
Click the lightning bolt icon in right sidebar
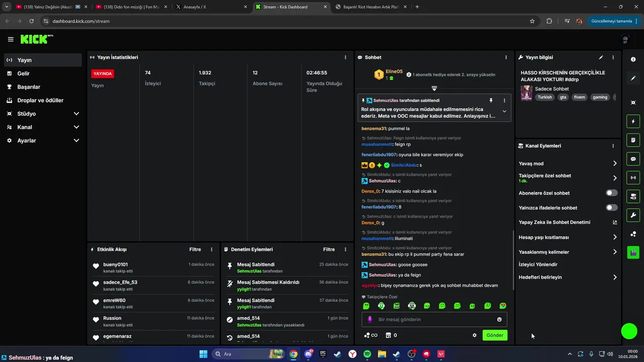tap(633, 121)
